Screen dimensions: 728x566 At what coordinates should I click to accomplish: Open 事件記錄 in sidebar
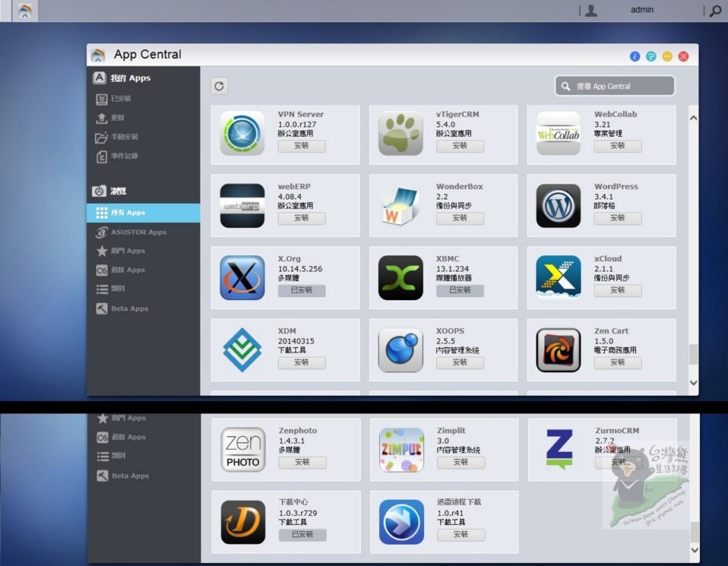pos(143,156)
